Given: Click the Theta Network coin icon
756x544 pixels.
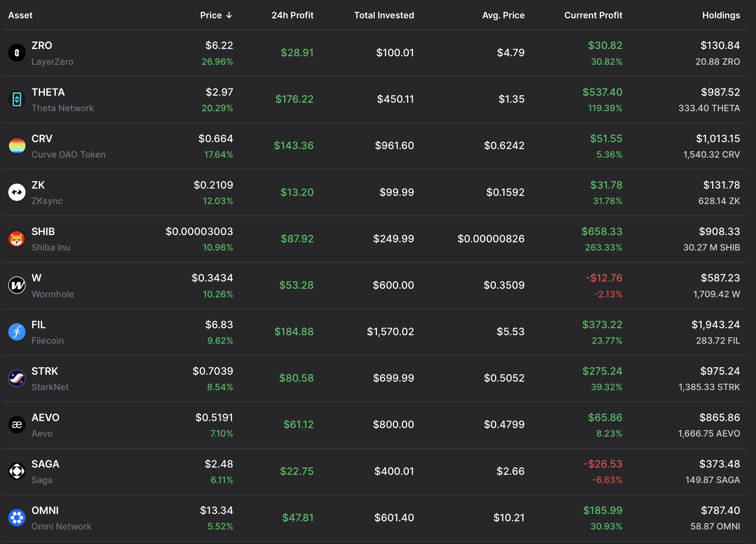Looking at the screenshot, I should pos(17,100).
